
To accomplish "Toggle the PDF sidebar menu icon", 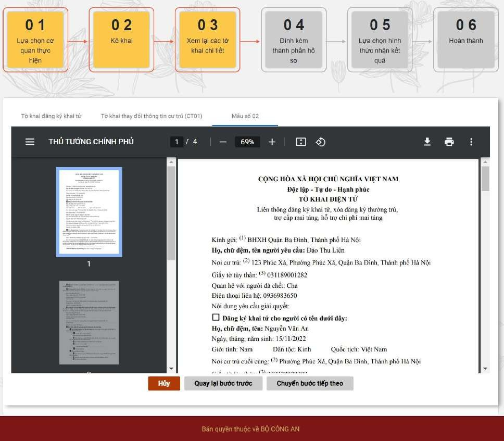I will (x=30, y=142).
